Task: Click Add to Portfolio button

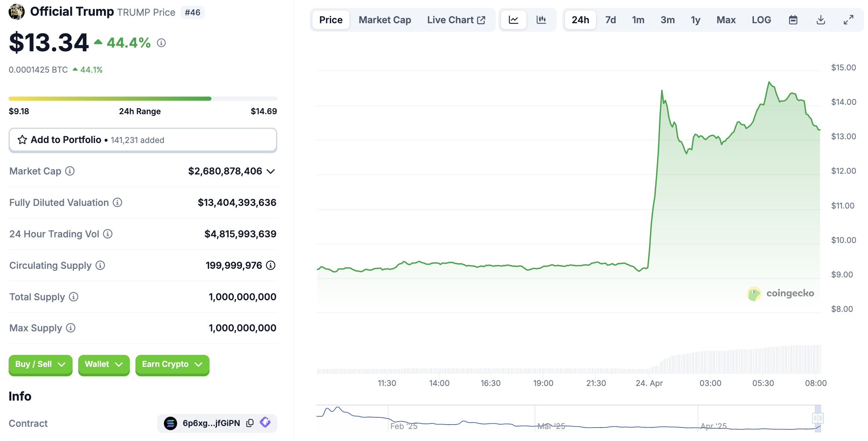Action: point(143,140)
